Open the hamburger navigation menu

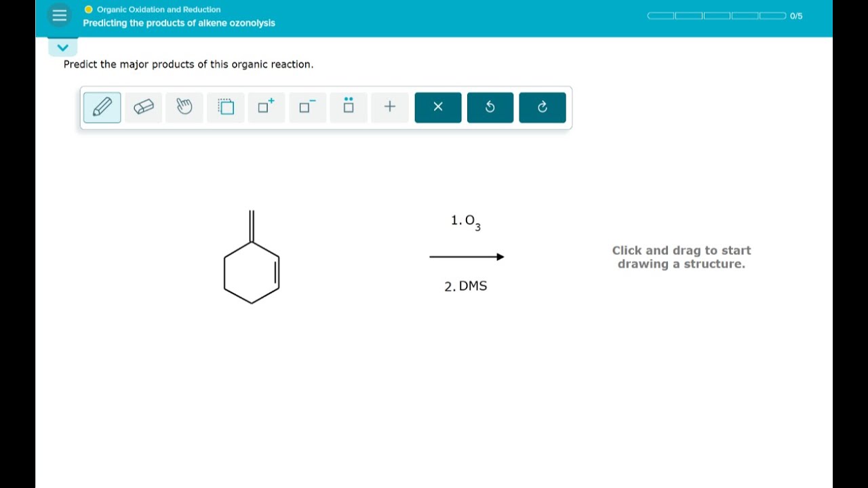[60, 15]
